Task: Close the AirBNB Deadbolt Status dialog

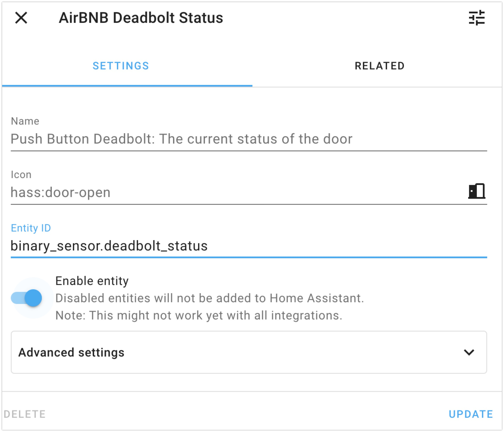Action: tap(21, 18)
